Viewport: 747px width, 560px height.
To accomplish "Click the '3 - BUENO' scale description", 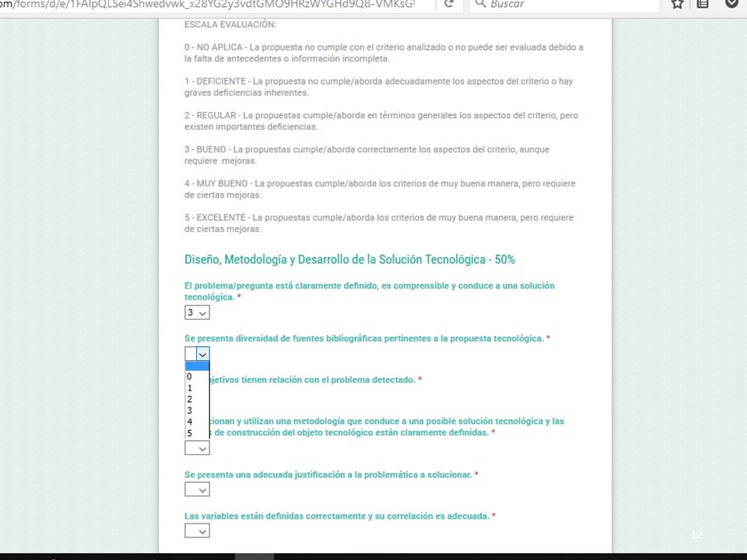I will (x=366, y=156).
